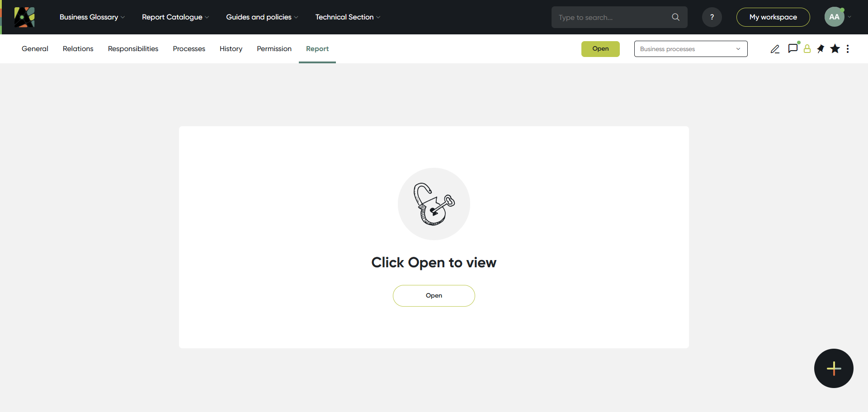Click the green padlock icon
The width and height of the screenshot is (868, 412).
[807, 49]
